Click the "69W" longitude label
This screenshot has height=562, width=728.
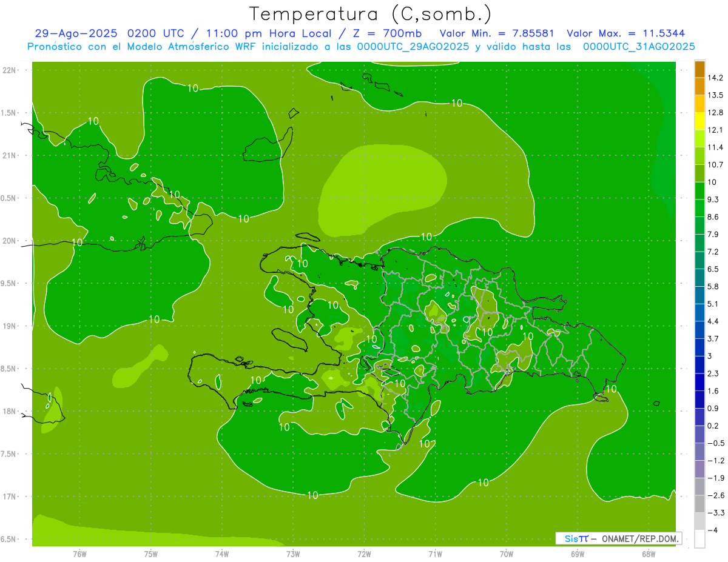point(578,554)
